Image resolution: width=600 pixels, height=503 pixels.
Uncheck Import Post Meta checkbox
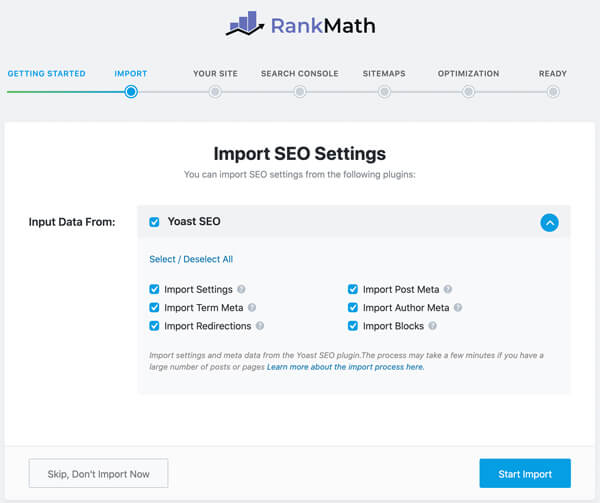[x=353, y=289]
